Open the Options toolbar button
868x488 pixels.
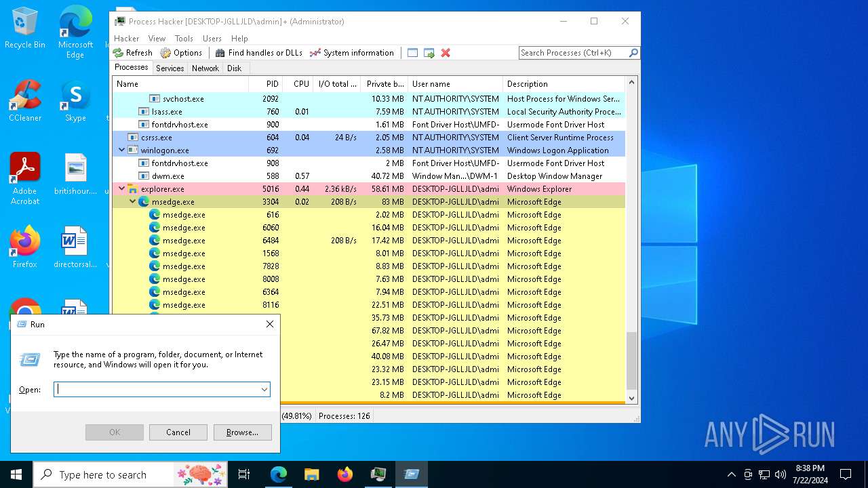181,53
